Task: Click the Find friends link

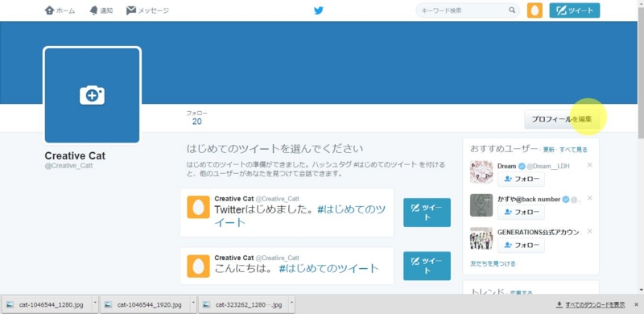Action: [493, 263]
